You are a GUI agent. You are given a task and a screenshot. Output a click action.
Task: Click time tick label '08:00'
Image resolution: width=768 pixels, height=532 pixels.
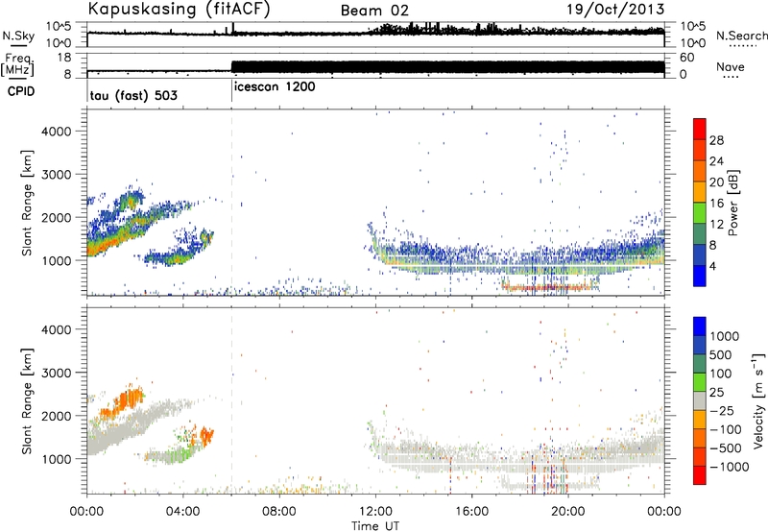[279, 512]
